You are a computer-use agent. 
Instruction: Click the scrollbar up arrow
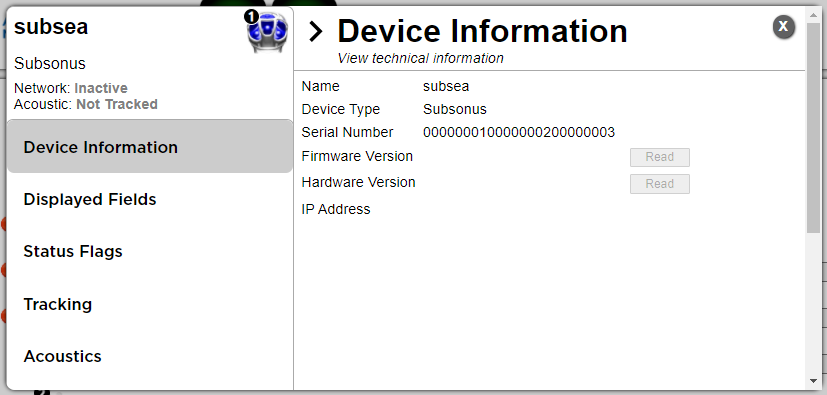pyautogui.click(x=813, y=11)
